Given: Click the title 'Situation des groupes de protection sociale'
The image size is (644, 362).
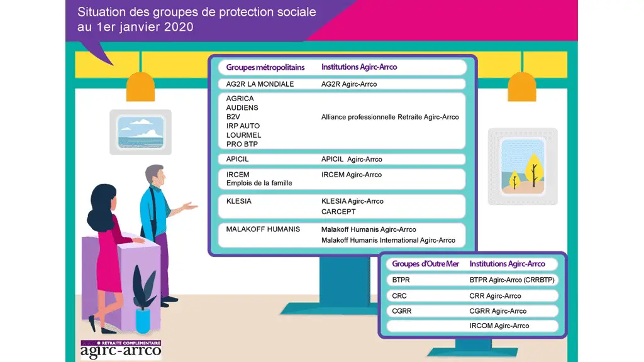Looking at the screenshot, I should click(197, 12).
